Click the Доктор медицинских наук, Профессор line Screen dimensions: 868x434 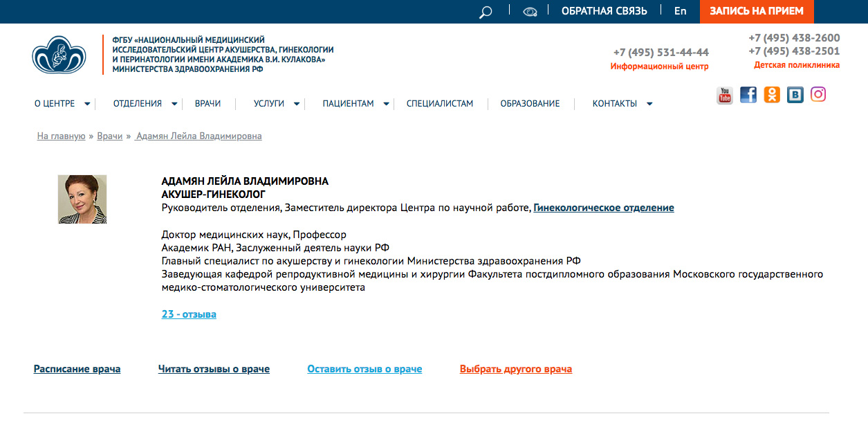254,235
